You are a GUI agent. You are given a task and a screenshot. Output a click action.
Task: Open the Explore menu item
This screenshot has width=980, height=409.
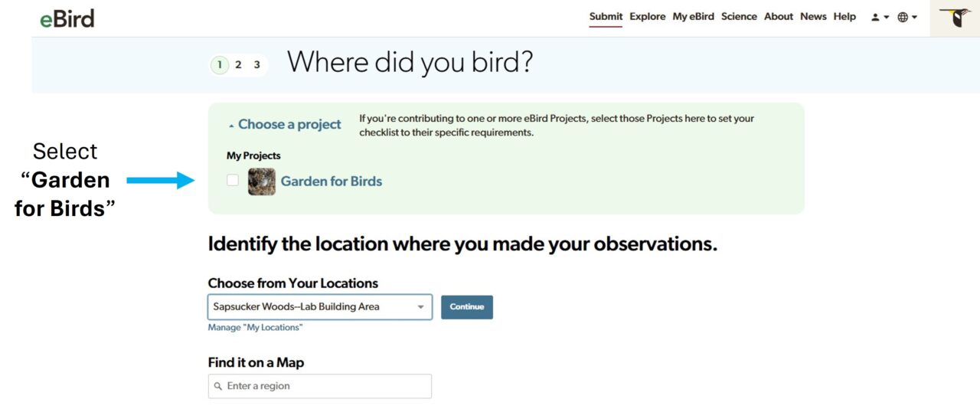648,17
